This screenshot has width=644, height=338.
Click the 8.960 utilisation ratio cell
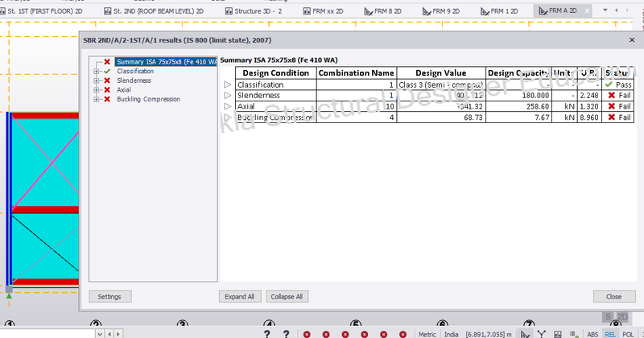[x=589, y=117]
